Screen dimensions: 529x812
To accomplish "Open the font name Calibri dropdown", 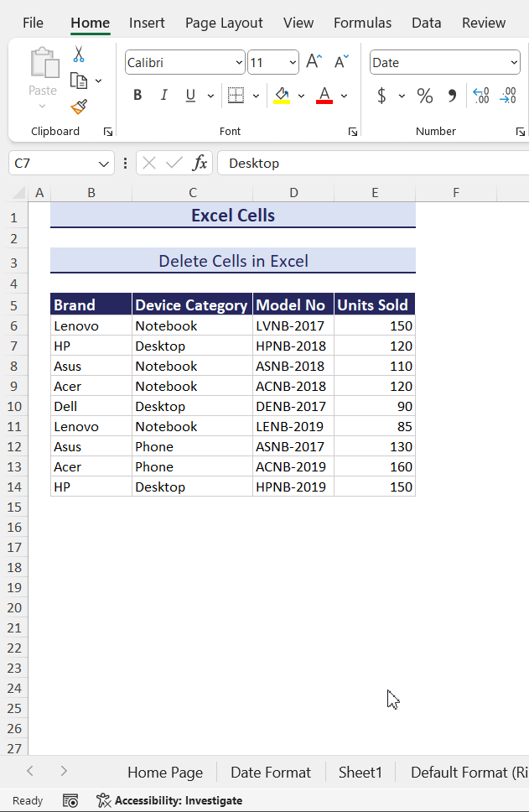I will (238, 63).
